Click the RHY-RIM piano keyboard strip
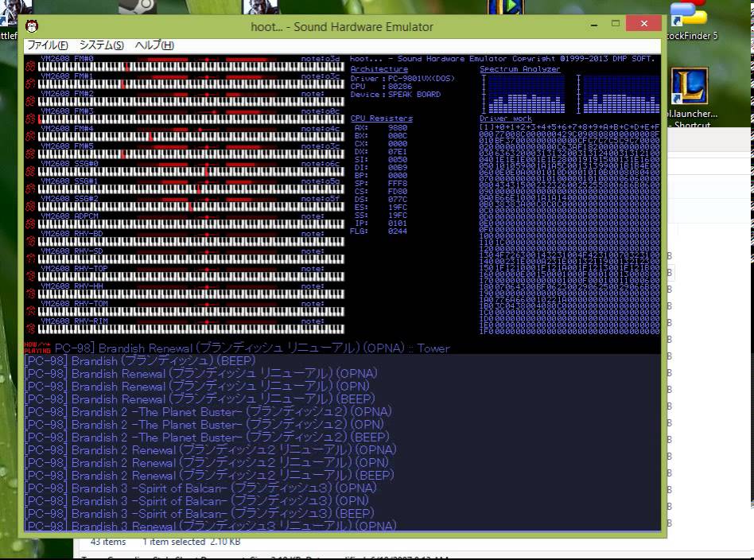 coord(192,329)
